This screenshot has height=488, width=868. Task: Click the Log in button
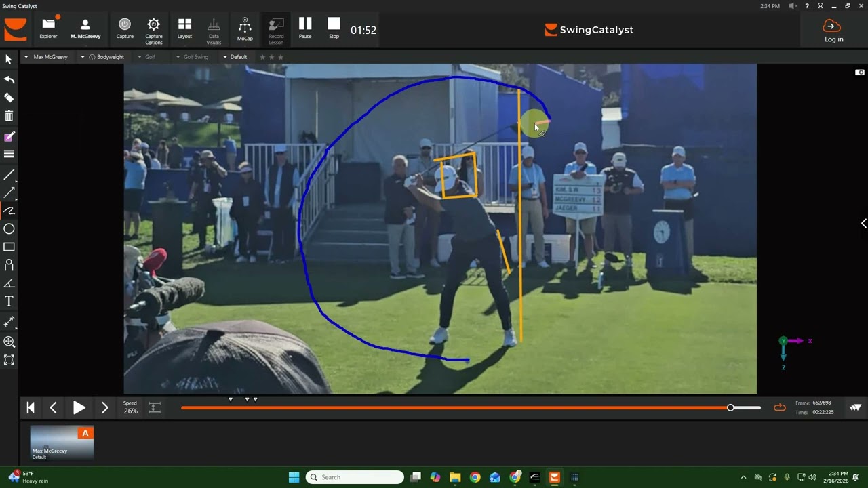pos(833,30)
